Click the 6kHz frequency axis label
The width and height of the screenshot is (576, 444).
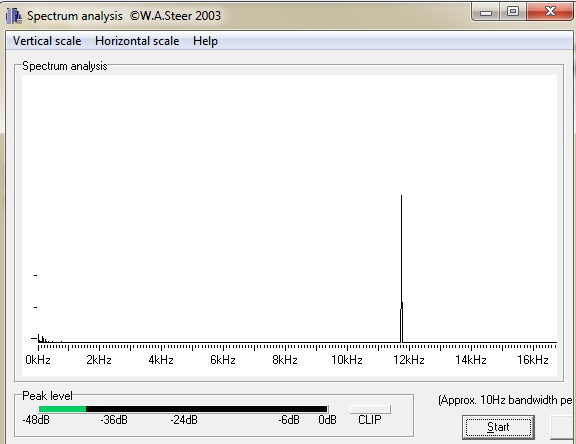(x=223, y=360)
